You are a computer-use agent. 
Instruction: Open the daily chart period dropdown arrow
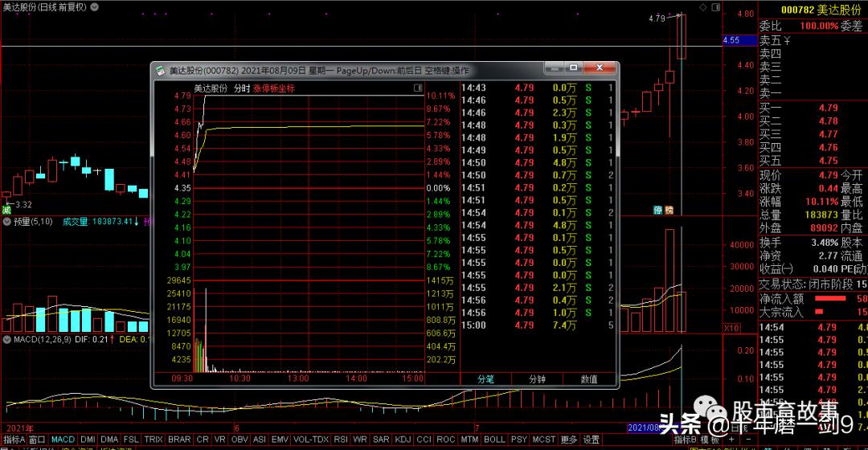(x=96, y=6)
